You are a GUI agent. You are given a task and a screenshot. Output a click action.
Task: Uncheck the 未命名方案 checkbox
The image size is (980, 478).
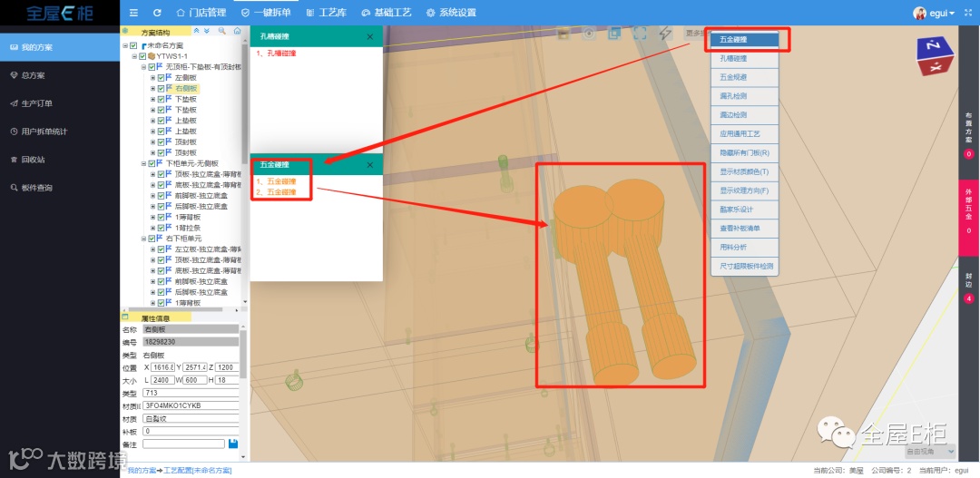pos(133,45)
